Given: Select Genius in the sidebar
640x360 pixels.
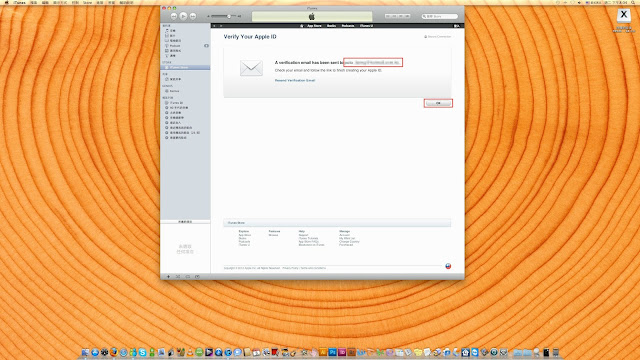Looking at the screenshot, I should point(175,91).
